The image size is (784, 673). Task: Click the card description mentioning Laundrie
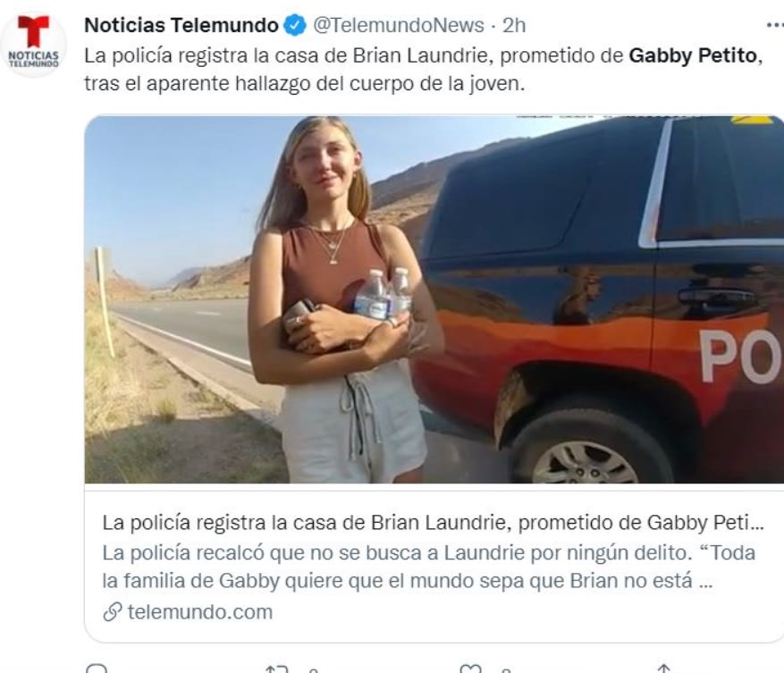click(x=428, y=567)
